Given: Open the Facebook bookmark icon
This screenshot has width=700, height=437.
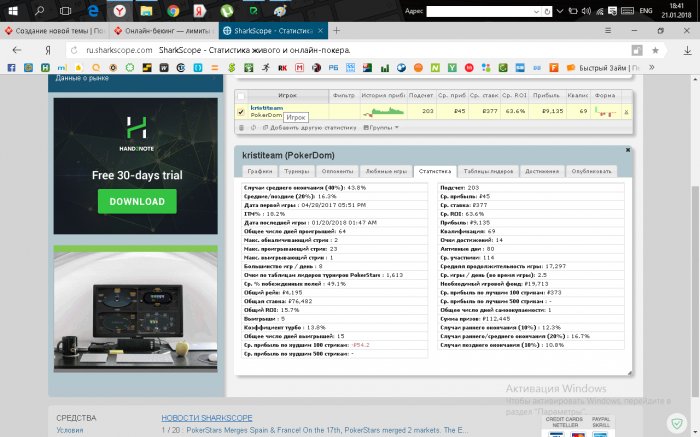Looking at the screenshot, I should point(11,68).
